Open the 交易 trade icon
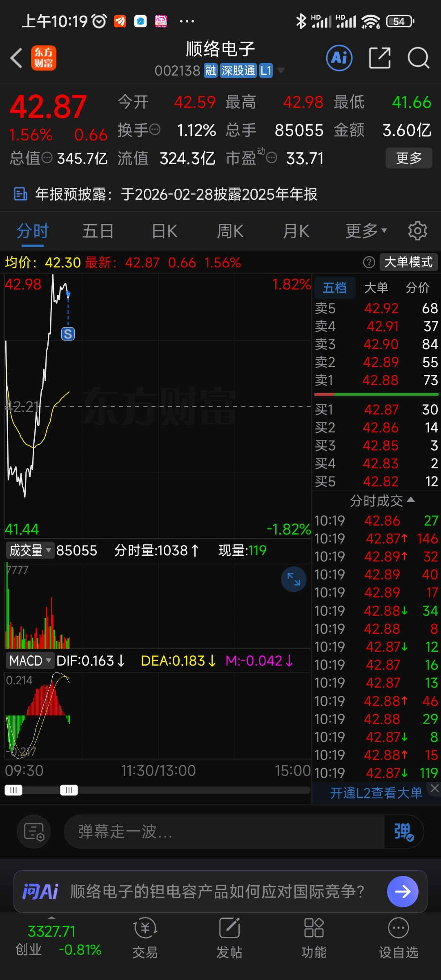 (x=145, y=938)
